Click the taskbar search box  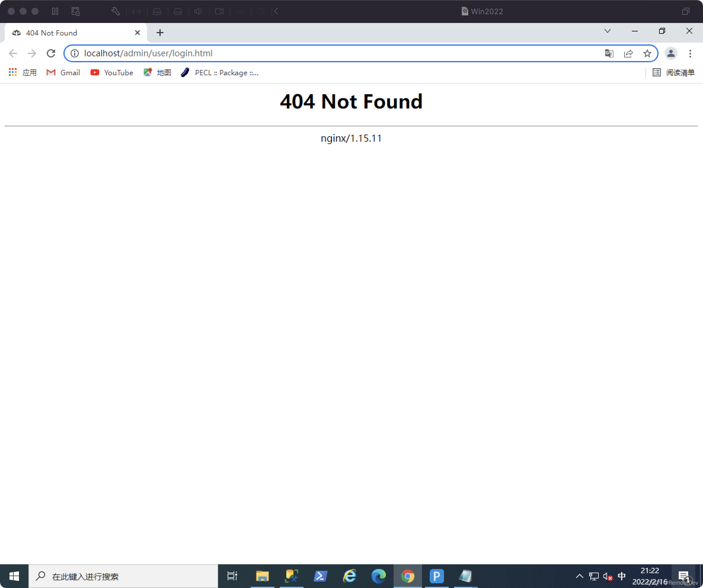coord(123,576)
